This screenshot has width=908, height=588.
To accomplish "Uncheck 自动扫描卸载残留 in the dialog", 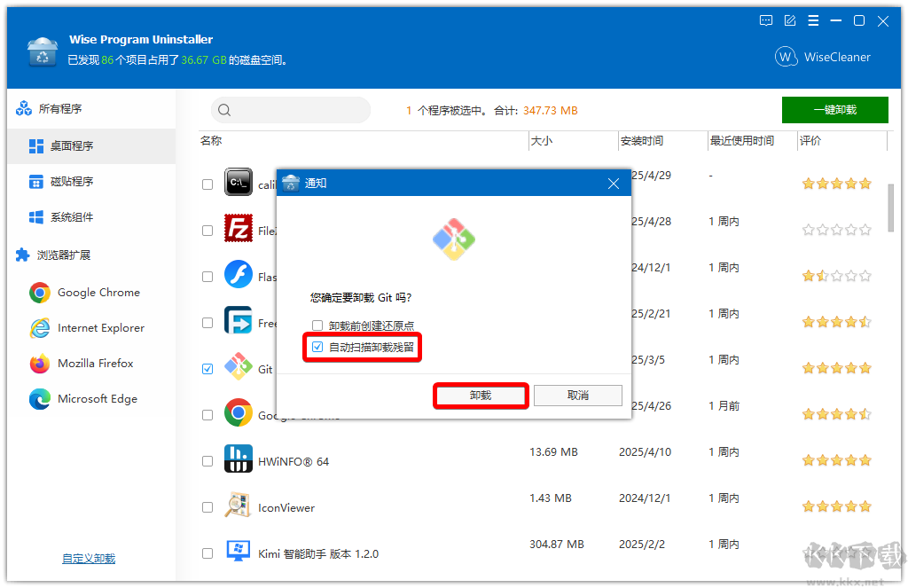I will (317, 347).
